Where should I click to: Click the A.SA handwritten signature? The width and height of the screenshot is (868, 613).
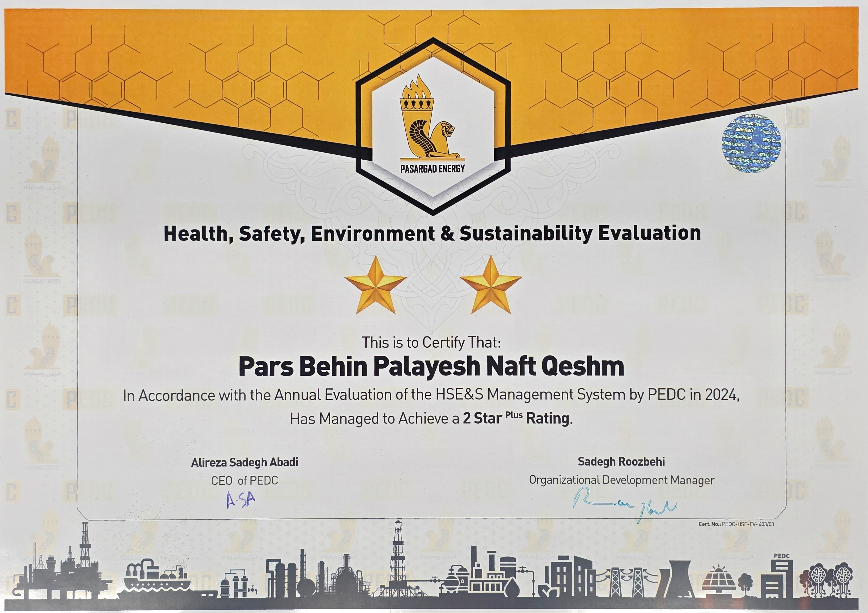pos(241,500)
